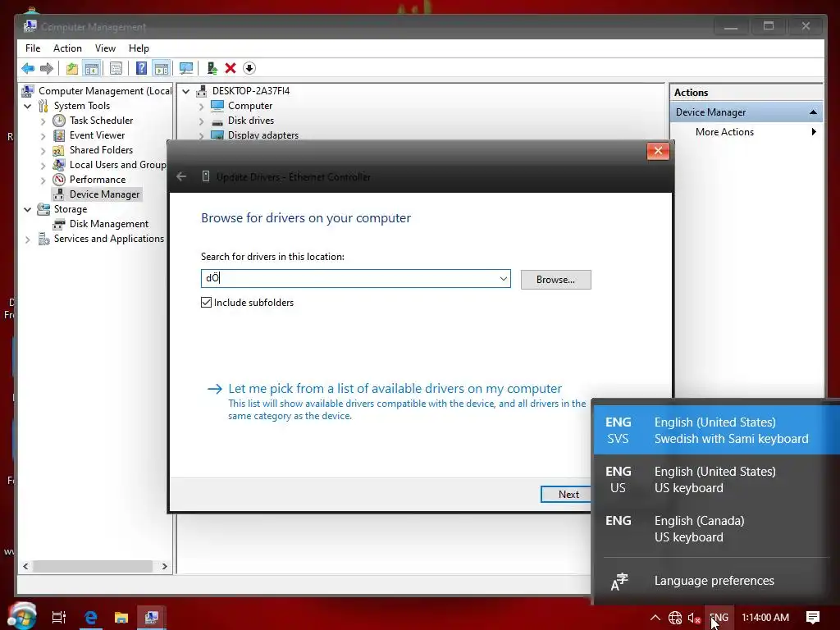Click back arrow in Update Drivers dialog
840x630 pixels.
(181, 176)
